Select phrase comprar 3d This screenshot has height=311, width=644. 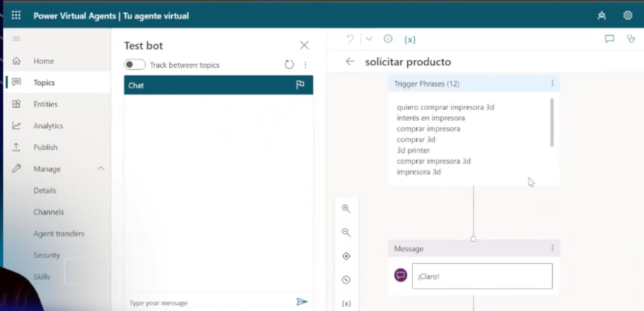click(416, 140)
